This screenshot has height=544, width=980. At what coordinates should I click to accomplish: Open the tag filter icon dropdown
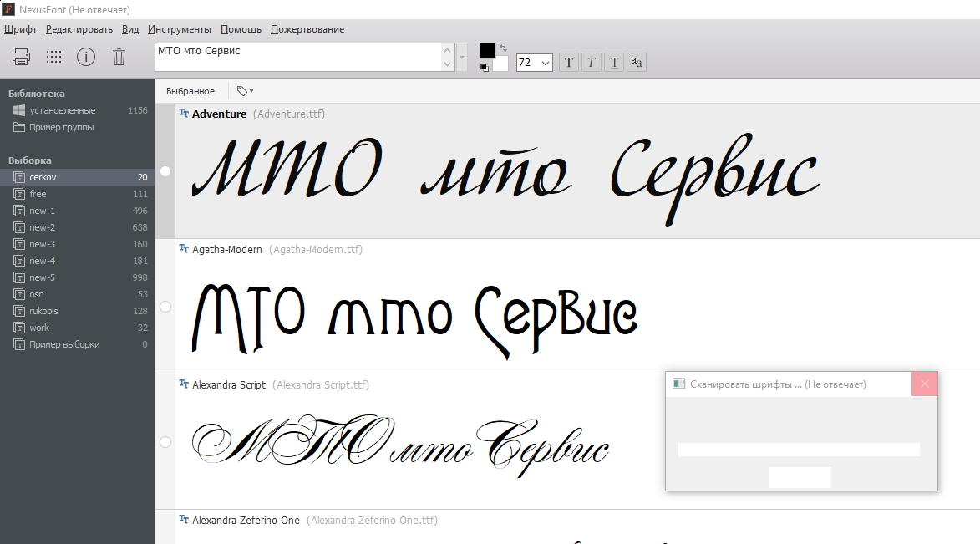tap(245, 90)
